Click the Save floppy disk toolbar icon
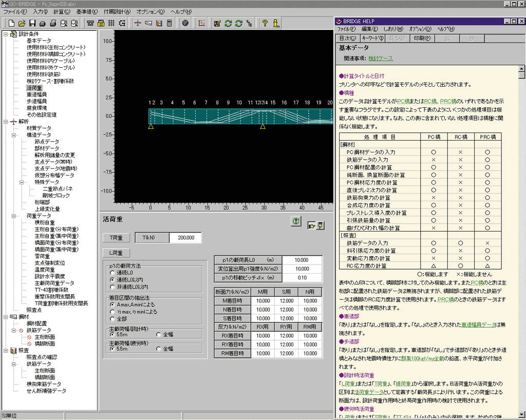The image size is (526, 420). click(32, 23)
